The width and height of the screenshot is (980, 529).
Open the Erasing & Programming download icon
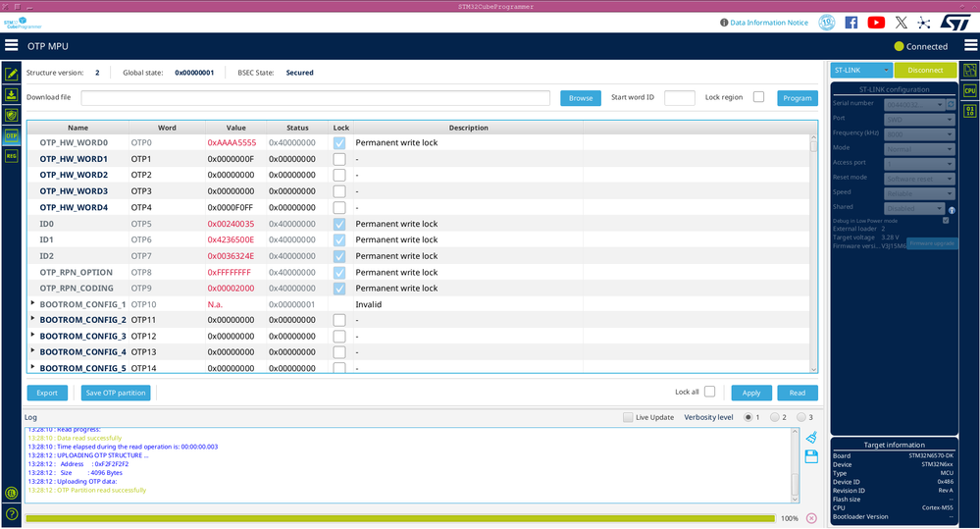[x=11, y=94]
